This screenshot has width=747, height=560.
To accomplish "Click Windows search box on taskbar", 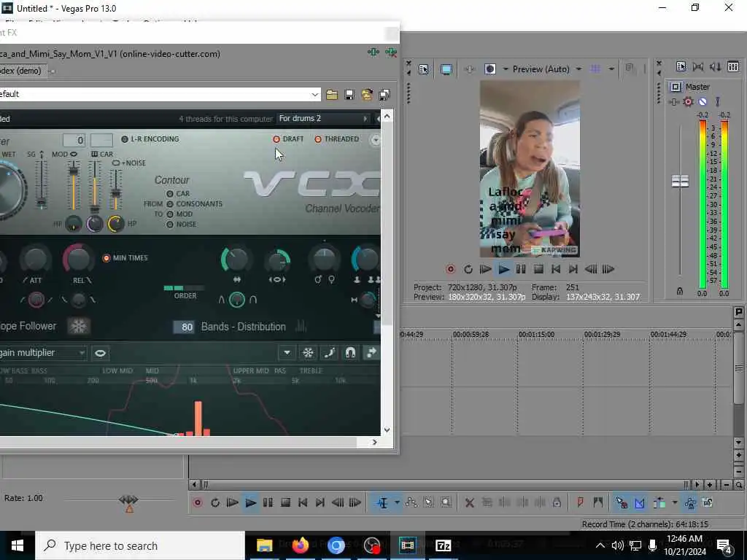I will tap(140, 545).
